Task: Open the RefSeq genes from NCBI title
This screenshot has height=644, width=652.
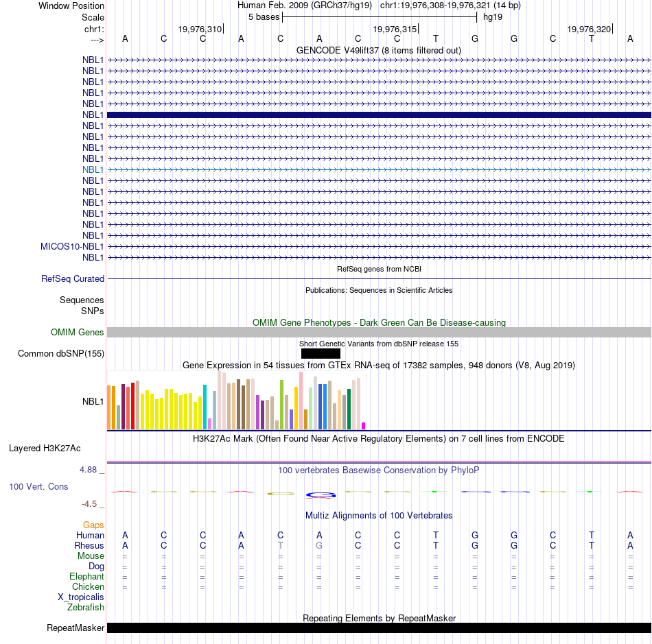Action: 379,269
